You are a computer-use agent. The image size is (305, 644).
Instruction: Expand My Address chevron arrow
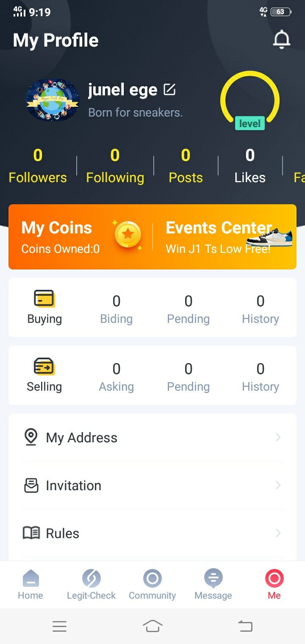pos(278,437)
